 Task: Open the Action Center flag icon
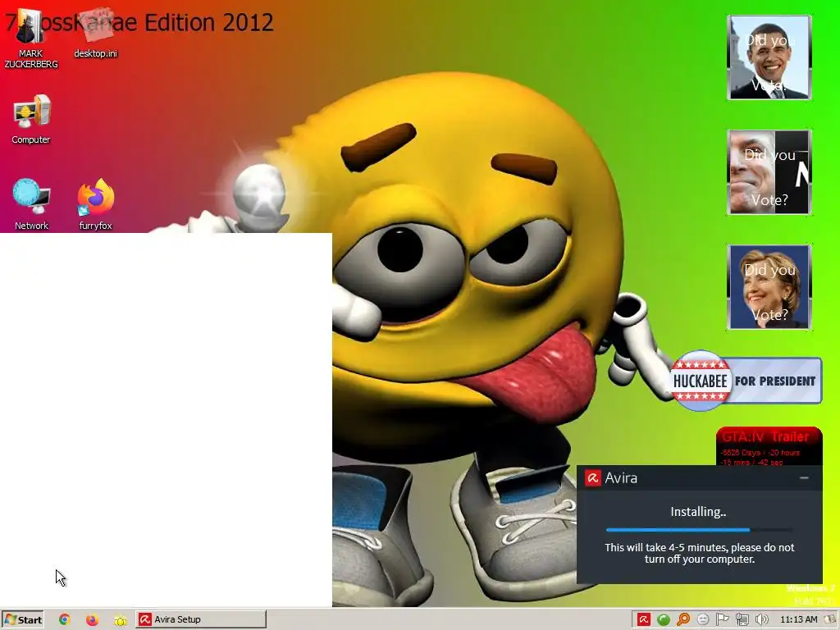(x=722, y=620)
